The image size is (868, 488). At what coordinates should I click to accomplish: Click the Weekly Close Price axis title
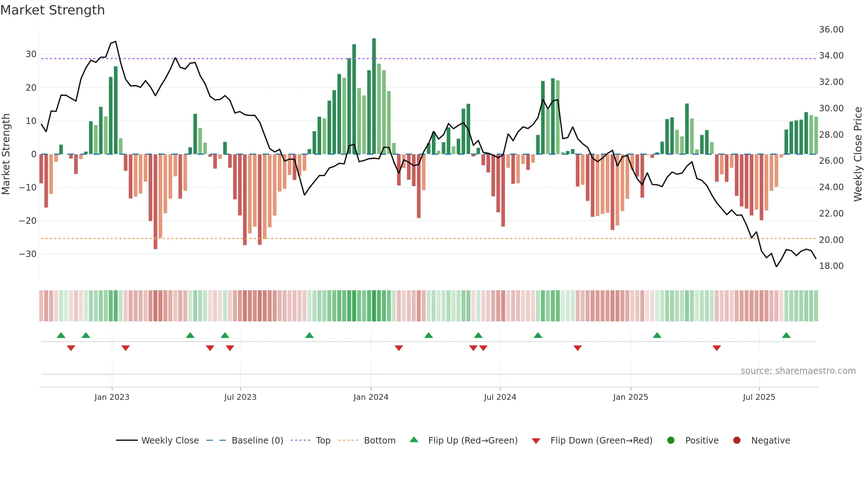[x=858, y=154]
